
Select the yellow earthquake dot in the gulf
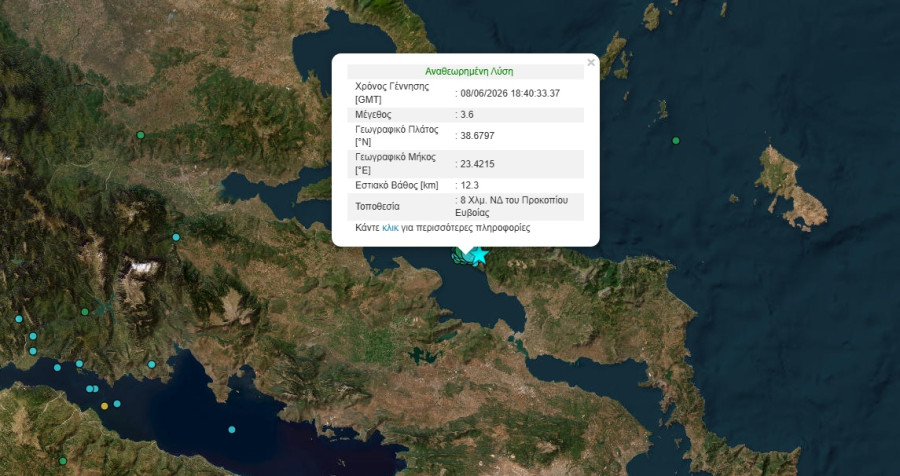pos(104,406)
